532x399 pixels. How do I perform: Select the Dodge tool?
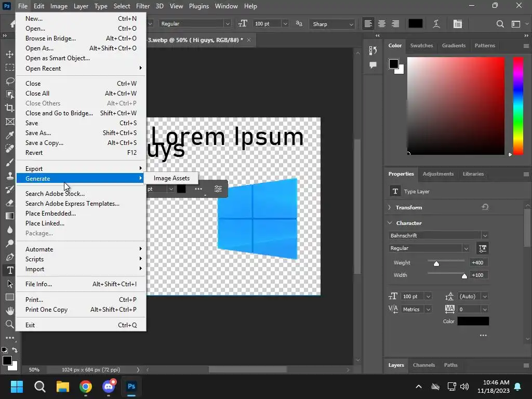pyautogui.click(x=10, y=243)
